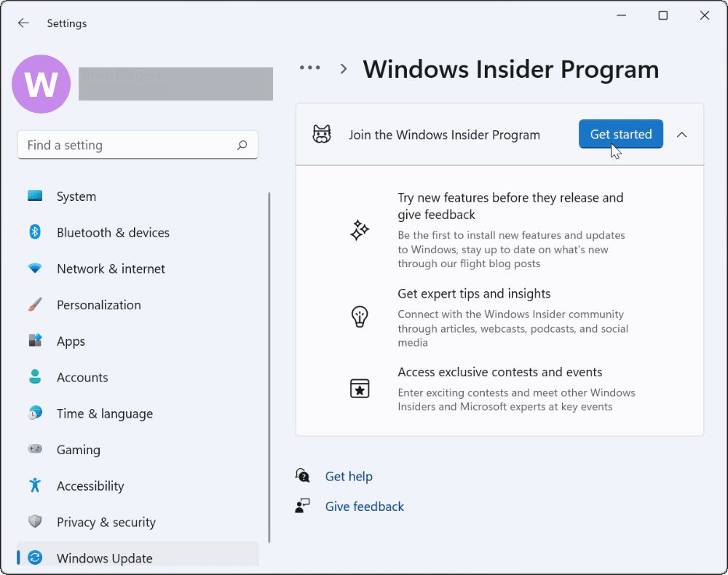
Task: Select Privacy & security in the sidebar
Action: tap(106, 522)
